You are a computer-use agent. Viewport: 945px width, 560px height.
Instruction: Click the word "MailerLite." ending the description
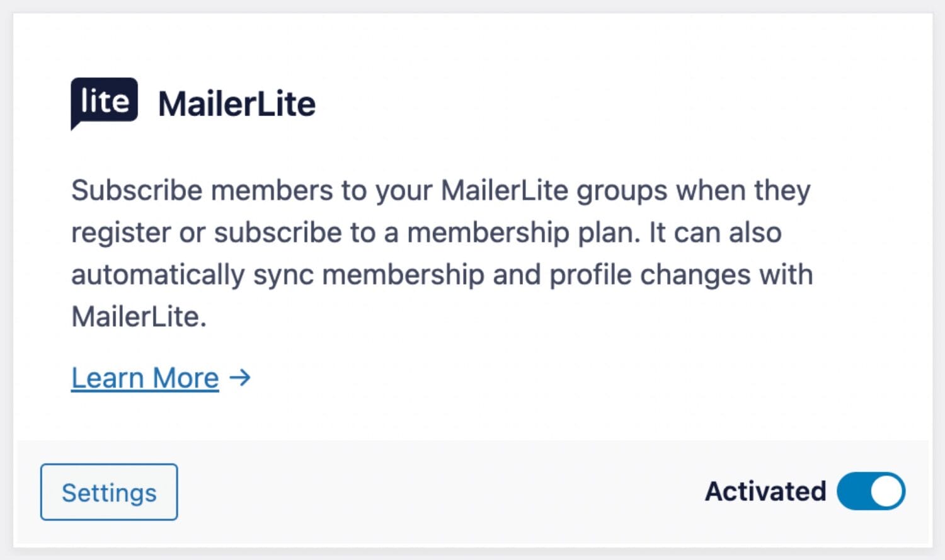139,317
